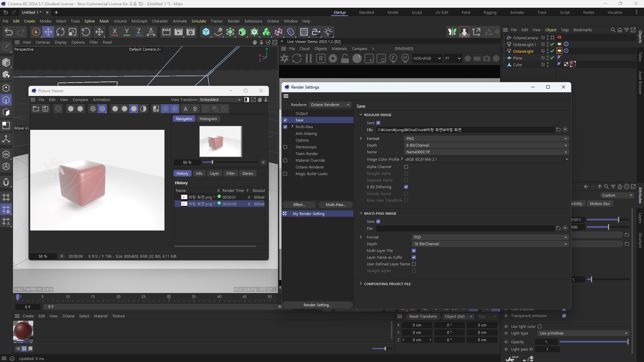644x362 pixels.
Task: Switch to the Layer tab in Picture Viewer
Action: tap(214, 173)
